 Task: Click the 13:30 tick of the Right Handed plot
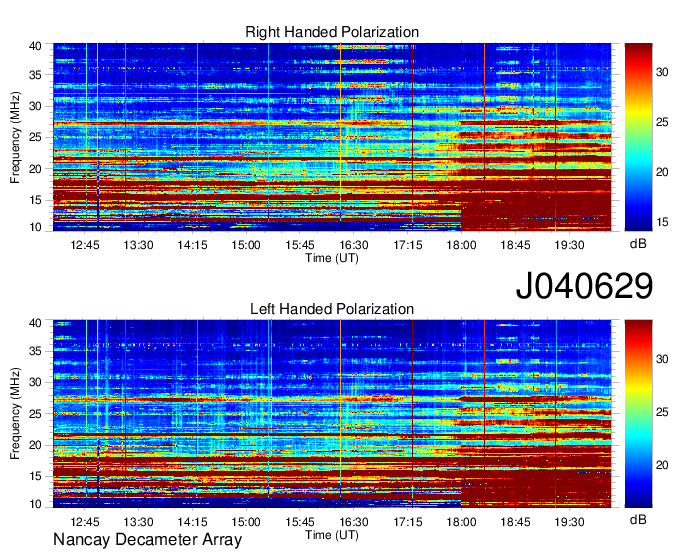click(138, 245)
